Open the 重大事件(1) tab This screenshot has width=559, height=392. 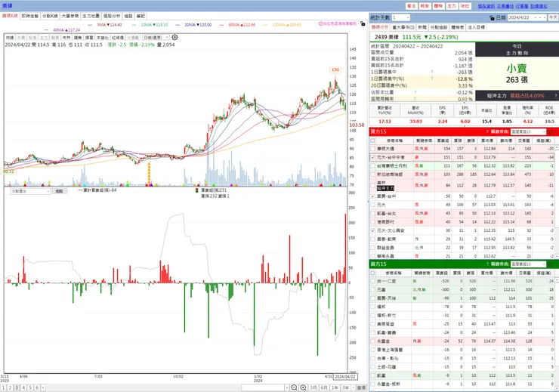pos(403,27)
